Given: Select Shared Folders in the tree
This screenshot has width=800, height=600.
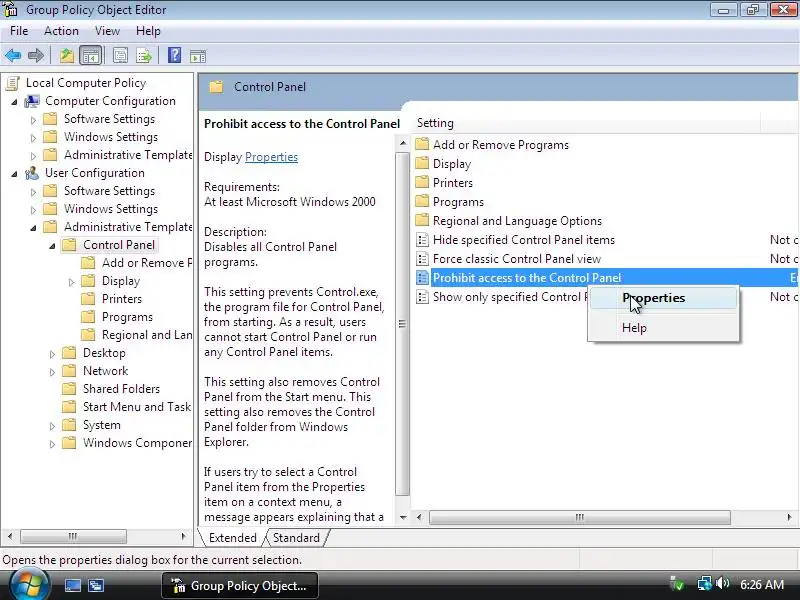Looking at the screenshot, I should click(x=121, y=389).
